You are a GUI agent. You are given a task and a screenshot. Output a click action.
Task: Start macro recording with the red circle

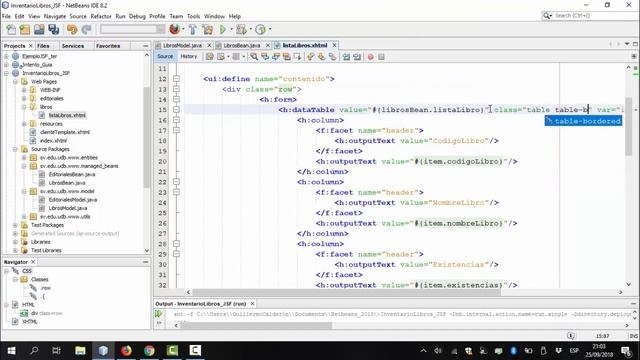[x=370, y=57]
